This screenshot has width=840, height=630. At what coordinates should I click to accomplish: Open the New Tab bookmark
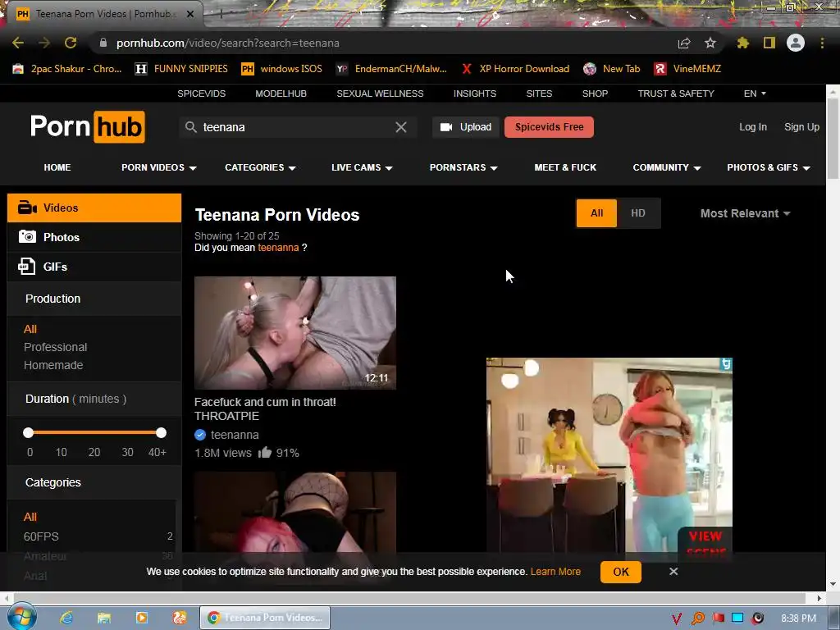tap(612, 69)
